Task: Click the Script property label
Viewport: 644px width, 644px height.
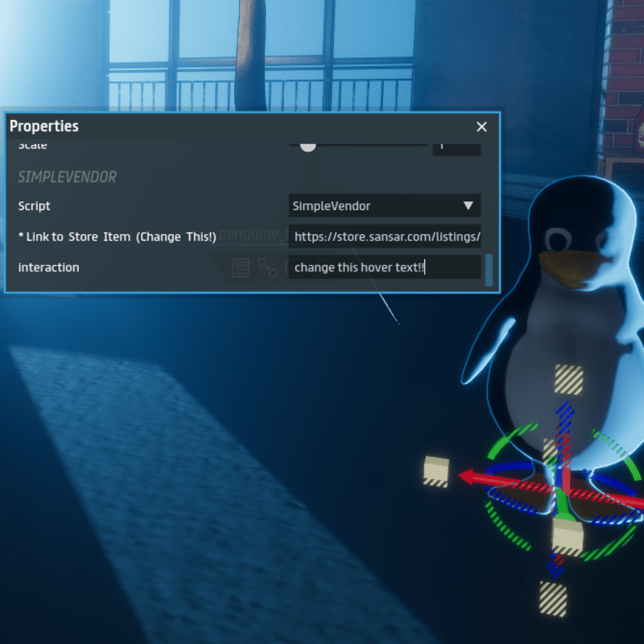Action: (35, 206)
